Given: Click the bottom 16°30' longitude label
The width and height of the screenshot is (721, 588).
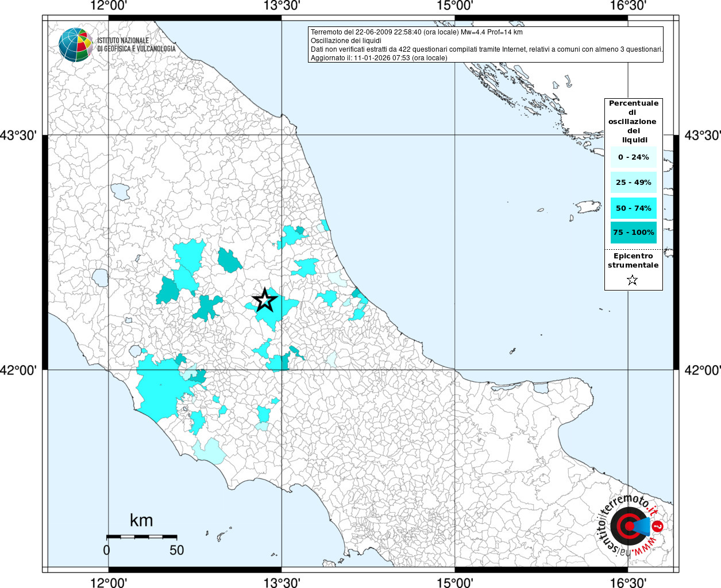Looking at the screenshot, I should point(628,582).
